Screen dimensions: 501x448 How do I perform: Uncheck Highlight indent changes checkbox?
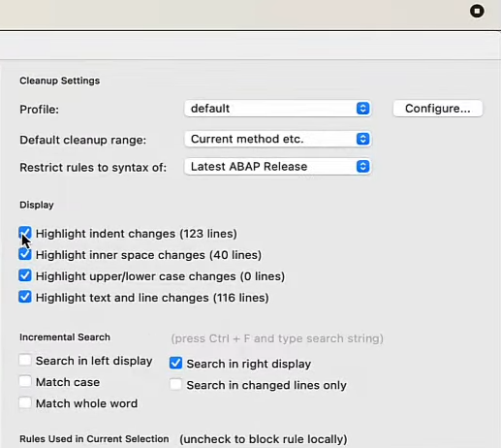pos(25,233)
